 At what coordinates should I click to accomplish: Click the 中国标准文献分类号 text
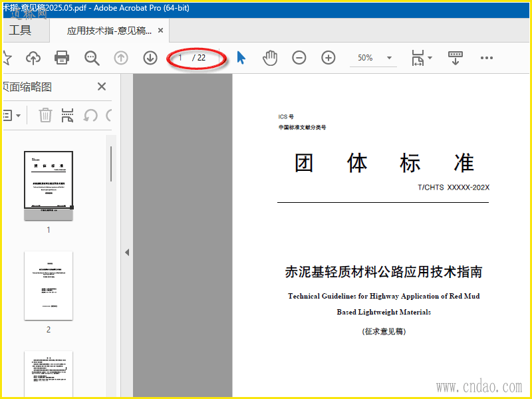point(303,127)
